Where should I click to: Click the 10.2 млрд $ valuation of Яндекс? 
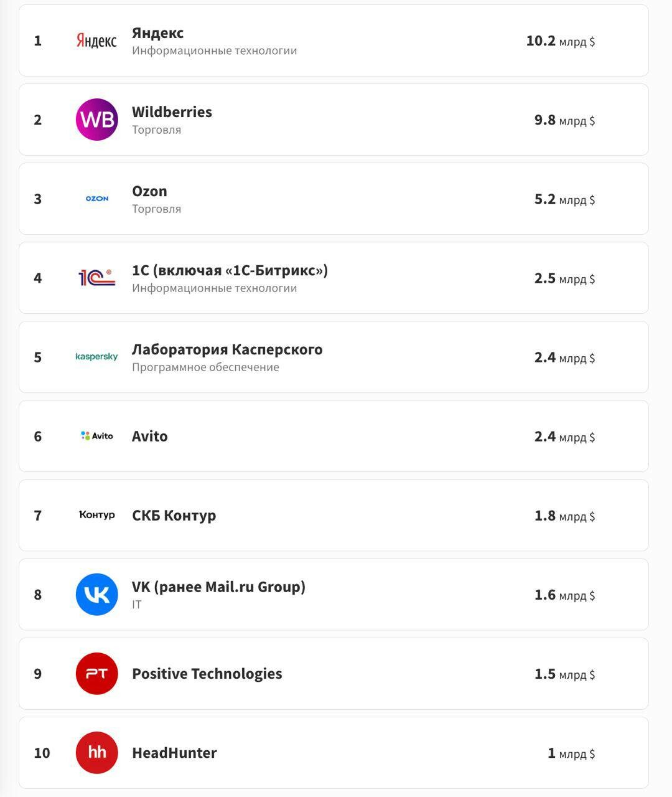pos(561,41)
